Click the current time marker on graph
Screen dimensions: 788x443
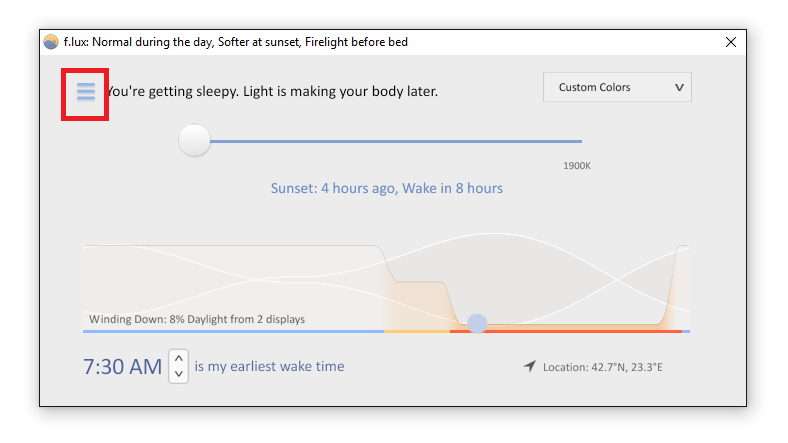point(477,323)
